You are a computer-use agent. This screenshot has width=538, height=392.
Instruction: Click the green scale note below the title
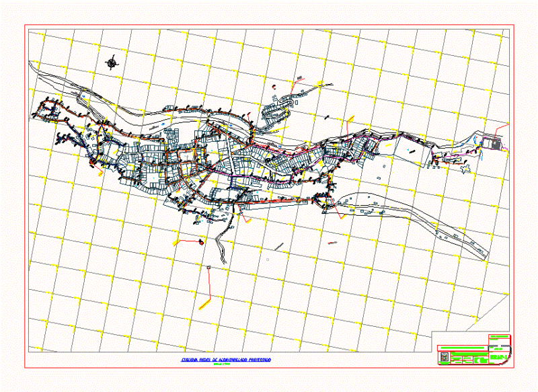tap(222, 364)
